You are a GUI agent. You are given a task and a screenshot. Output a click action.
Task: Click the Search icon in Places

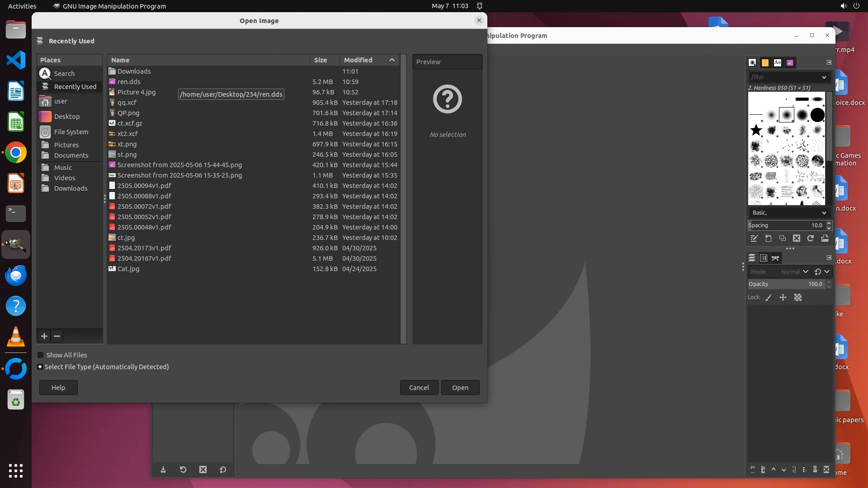coord(45,74)
